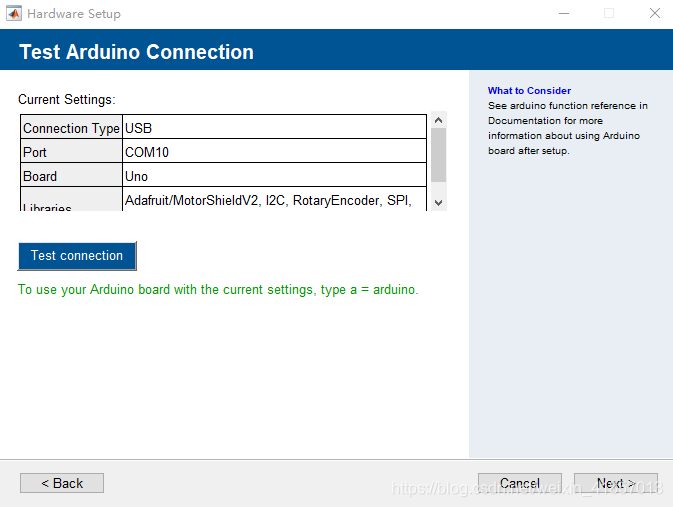Click the settings table scroll up arrow
Screen dimensions: 673x507
pyautogui.click(x=438, y=120)
